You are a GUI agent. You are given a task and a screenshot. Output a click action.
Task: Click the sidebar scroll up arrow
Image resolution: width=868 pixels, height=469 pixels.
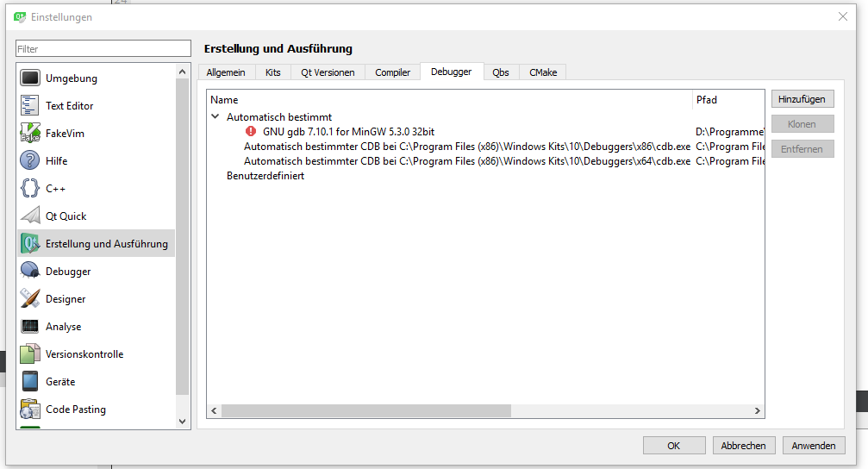coord(182,72)
